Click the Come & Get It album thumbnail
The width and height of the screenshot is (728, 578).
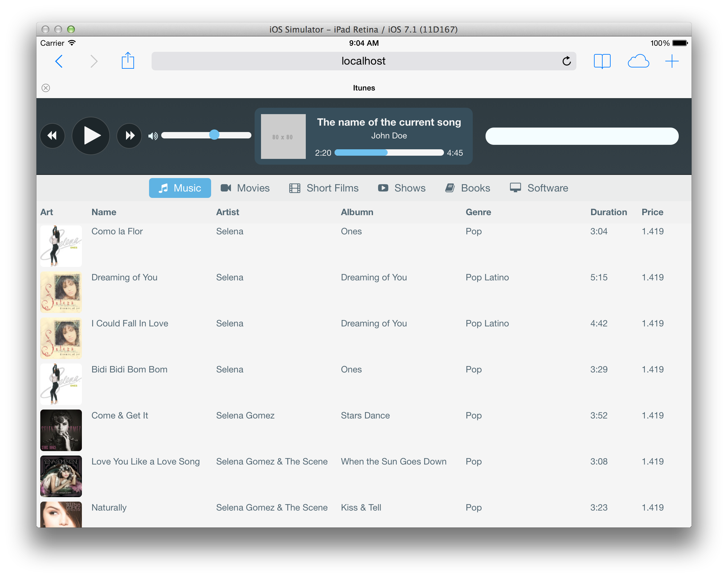coord(61,430)
